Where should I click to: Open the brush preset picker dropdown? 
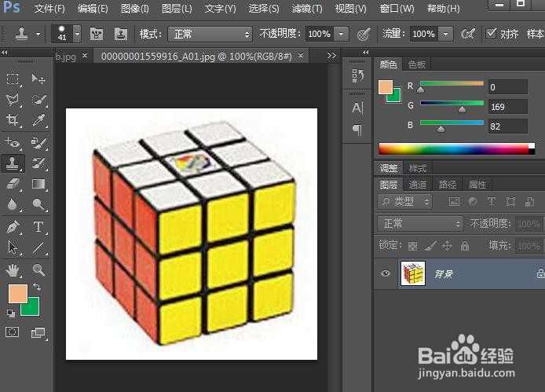click(x=77, y=34)
